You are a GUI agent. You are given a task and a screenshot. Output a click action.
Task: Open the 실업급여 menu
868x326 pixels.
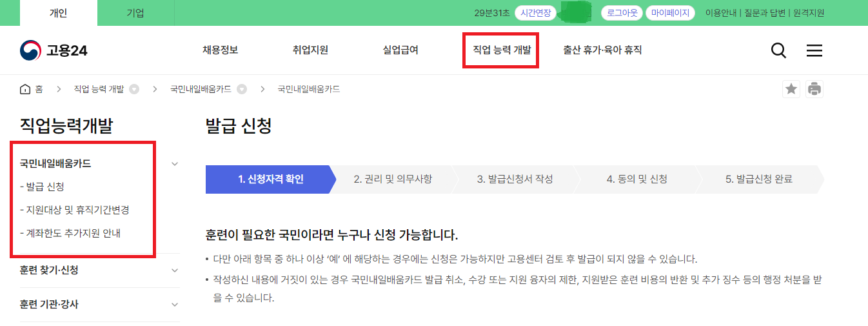(400, 50)
